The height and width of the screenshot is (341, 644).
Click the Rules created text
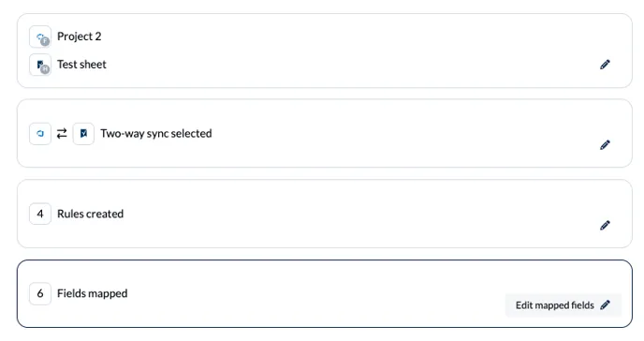coord(91,214)
